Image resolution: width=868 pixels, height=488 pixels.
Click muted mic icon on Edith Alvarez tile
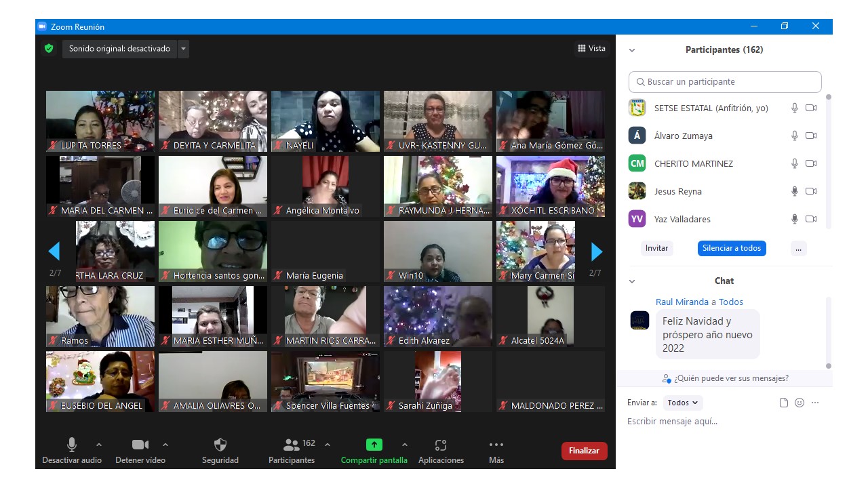tap(391, 340)
